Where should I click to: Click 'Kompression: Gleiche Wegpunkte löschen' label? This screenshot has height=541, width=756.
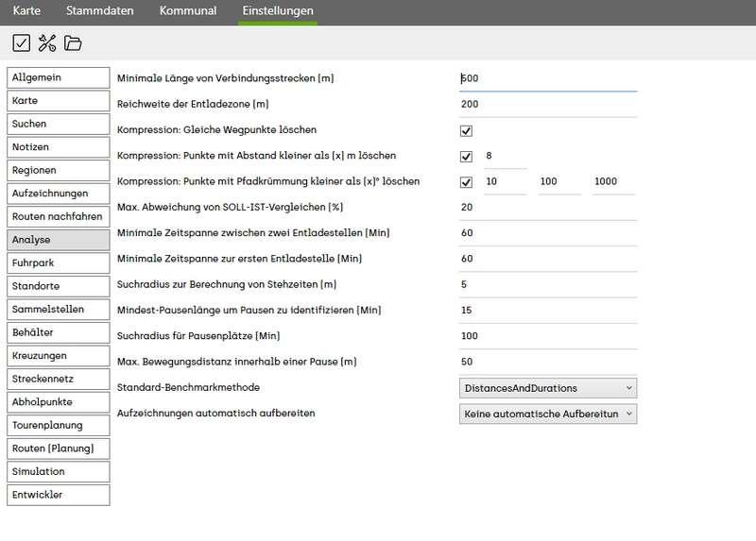[216, 130]
